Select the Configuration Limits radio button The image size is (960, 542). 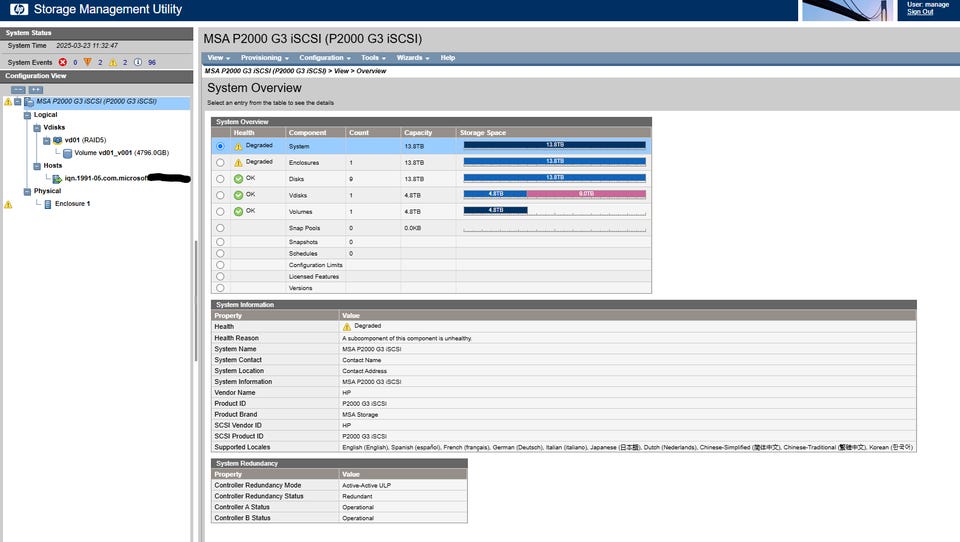coord(220,265)
